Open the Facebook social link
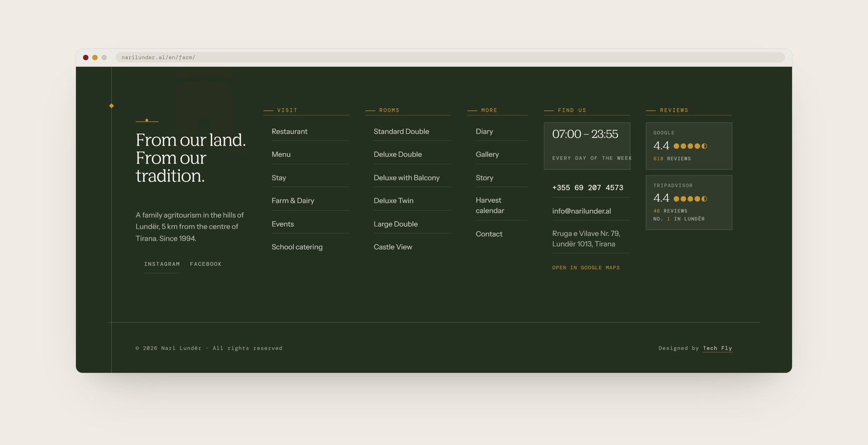 (x=206, y=264)
